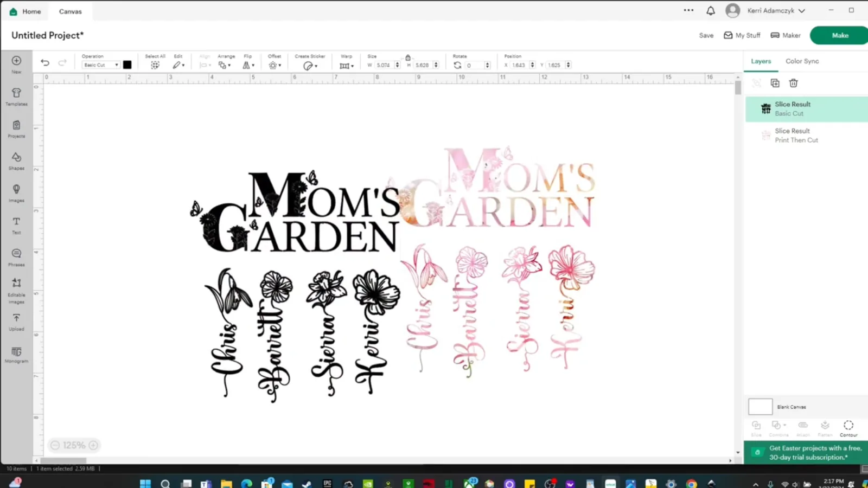Click the width stepper arrows
This screenshot has width=868, height=488.
(397, 65)
